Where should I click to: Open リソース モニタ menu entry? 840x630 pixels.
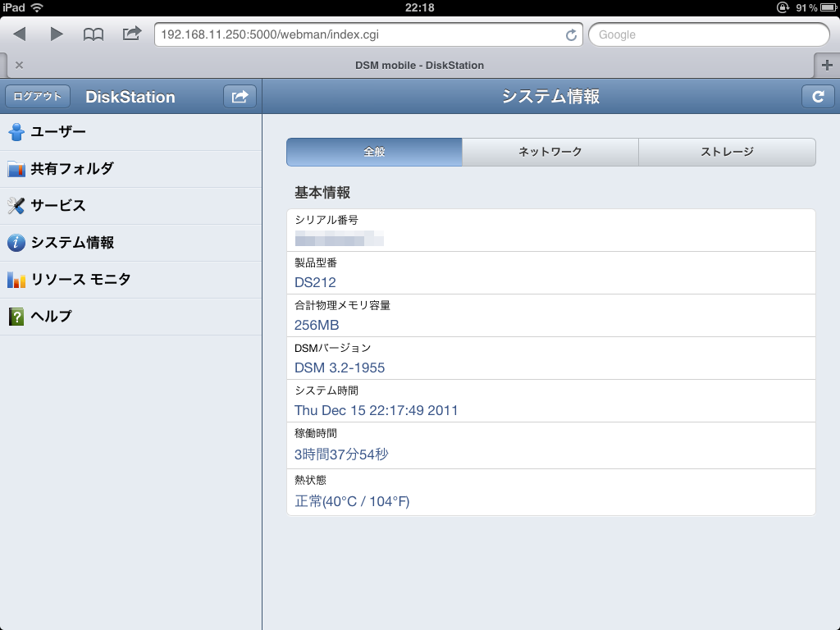tap(130, 280)
